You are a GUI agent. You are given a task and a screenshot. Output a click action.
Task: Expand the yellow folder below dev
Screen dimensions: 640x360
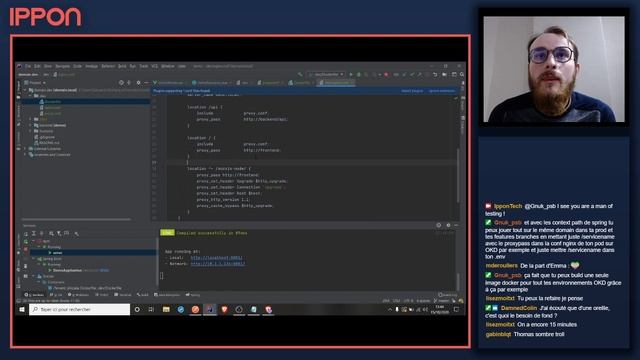pos(31,119)
